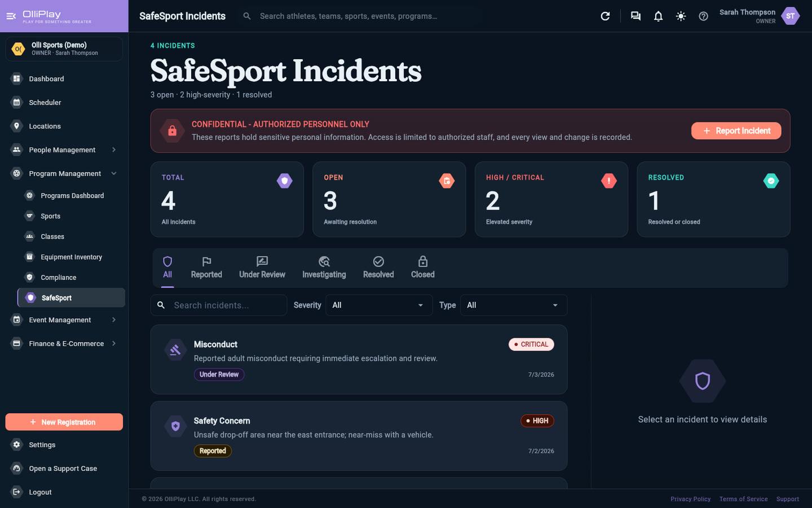Open the chat messages icon
The height and width of the screenshot is (508, 812).
click(636, 16)
